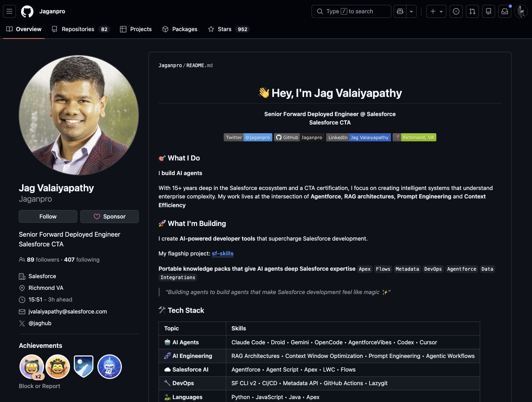Click the Arctic Code Vault badge
Viewport: 532px width, 402px height.
point(84,366)
